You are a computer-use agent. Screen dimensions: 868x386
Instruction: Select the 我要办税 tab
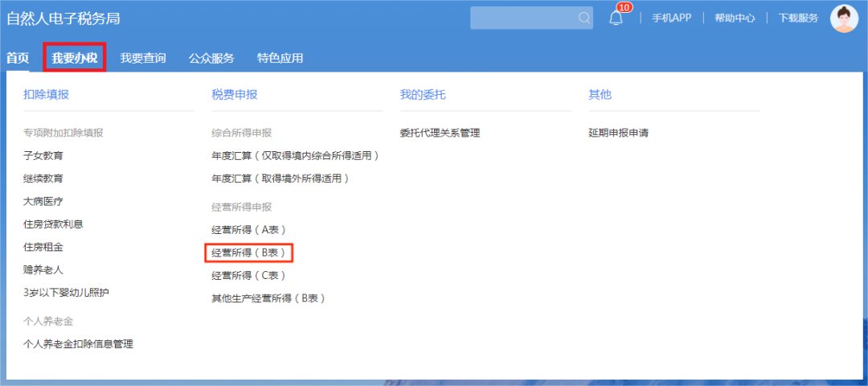75,58
